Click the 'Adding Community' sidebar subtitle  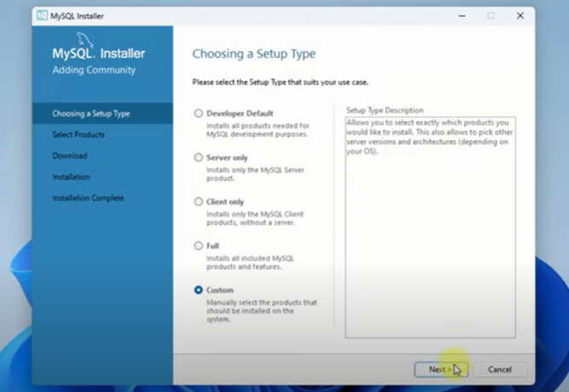coord(94,70)
